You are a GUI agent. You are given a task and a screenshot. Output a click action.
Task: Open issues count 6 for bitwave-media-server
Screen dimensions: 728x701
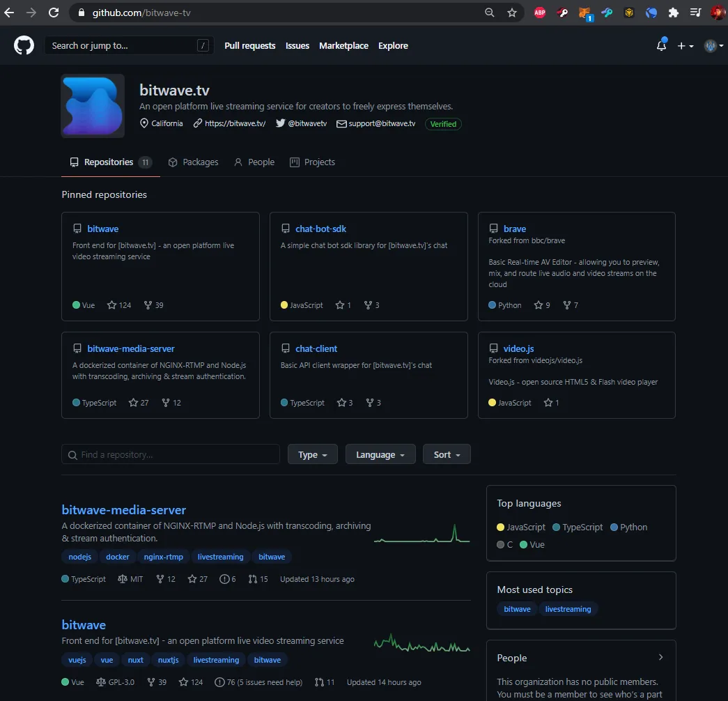tap(228, 579)
